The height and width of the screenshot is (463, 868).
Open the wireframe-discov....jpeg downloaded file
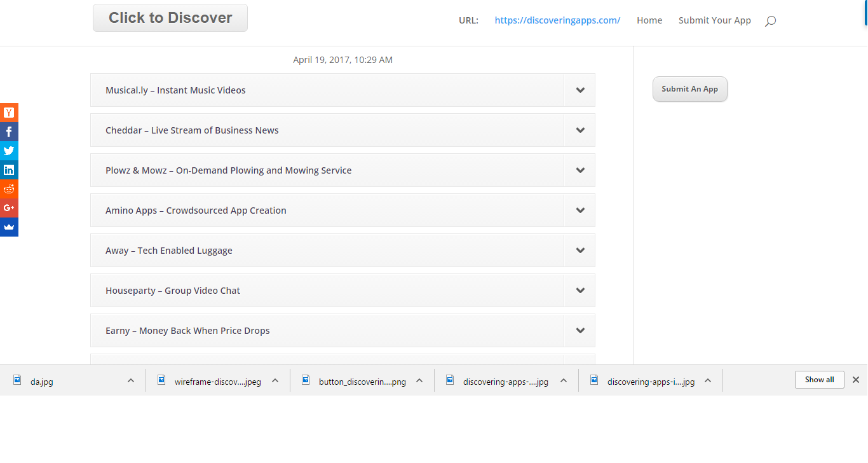click(x=218, y=382)
